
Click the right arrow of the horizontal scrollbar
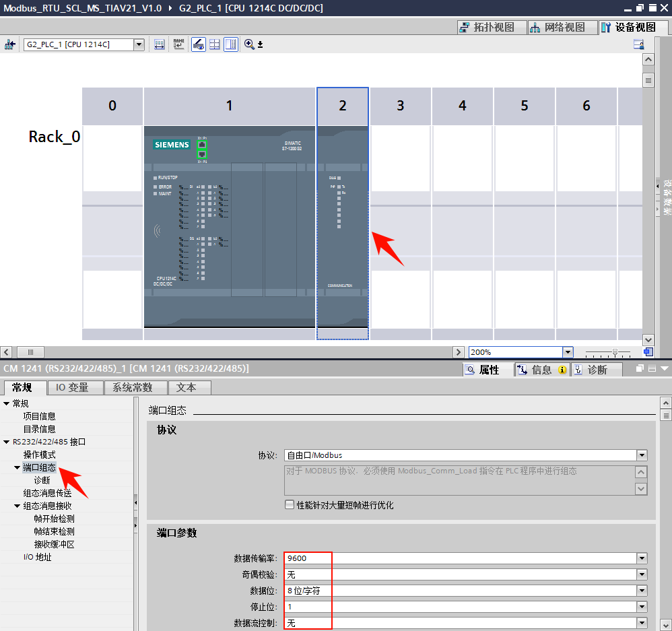pos(459,352)
